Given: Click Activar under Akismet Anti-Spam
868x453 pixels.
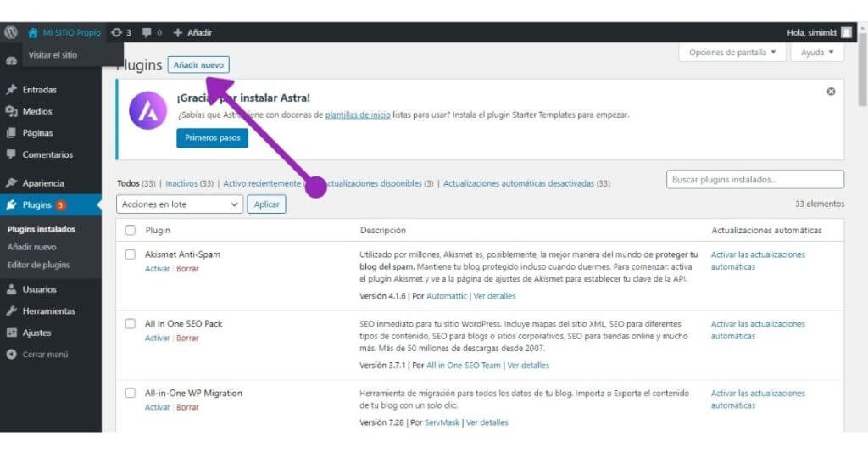Looking at the screenshot, I should pyautogui.click(x=157, y=269).
